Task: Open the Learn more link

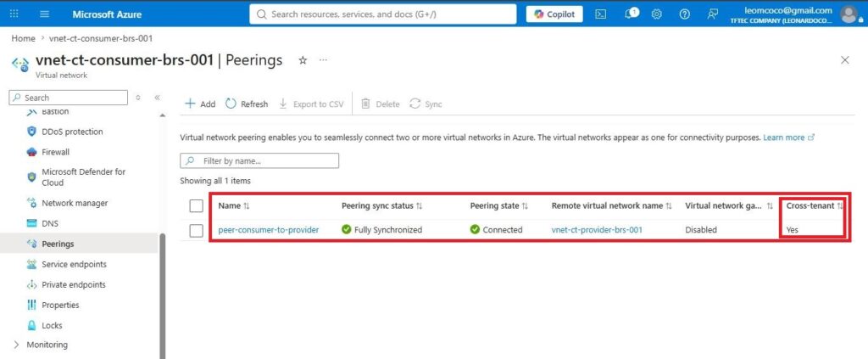Action: pos(788,137)
